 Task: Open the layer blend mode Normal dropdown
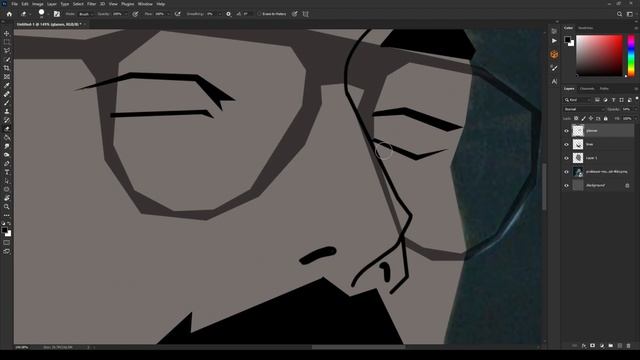pos(583,109)
